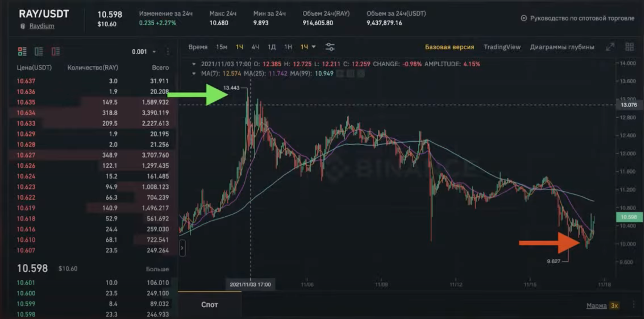Open the 0.001 price precision dropdown
644x319 pixels.
click(x=144, y=52)
